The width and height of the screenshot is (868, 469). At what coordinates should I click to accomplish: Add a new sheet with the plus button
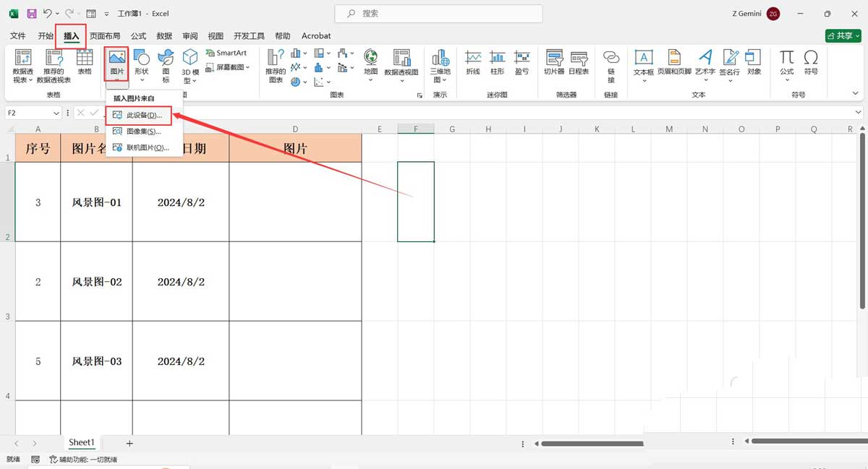(x=129, y=443)
